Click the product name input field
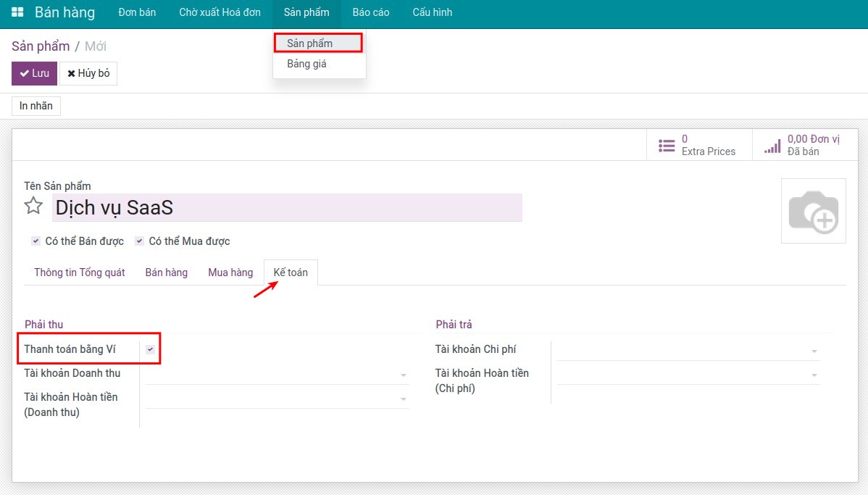 pyautogui.click(x=287, y=208)
